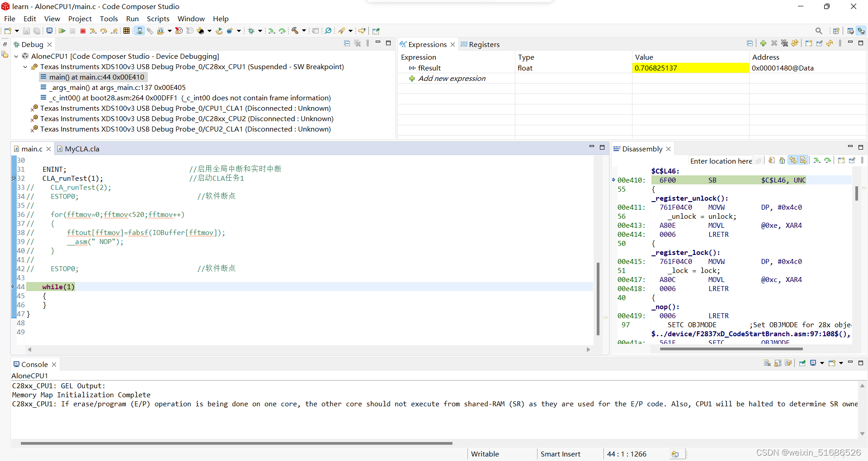The width and height of the screenshot is (868, 461).
Task: Open Display Selected Console dropdown arrow
Action: [822, 363]
